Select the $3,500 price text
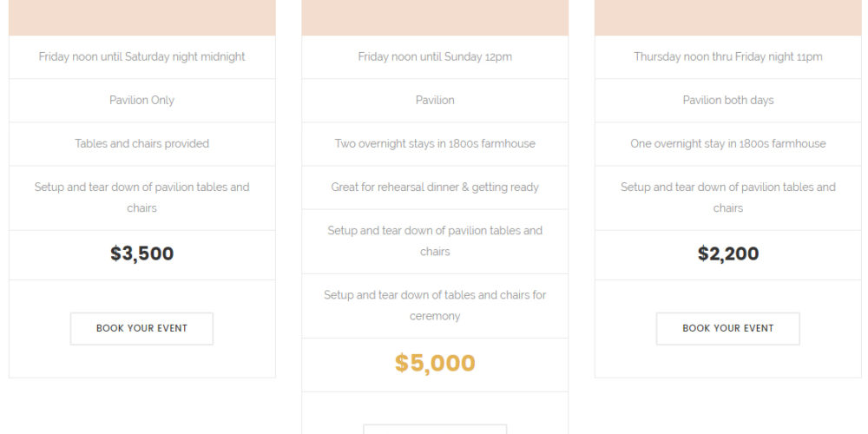The height and width of the screenshot is (434, 868). (141, 253)
